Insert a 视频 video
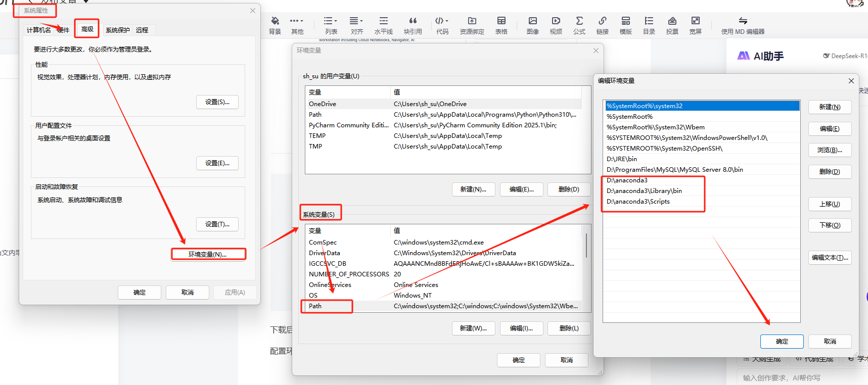 tap(556, 25)
